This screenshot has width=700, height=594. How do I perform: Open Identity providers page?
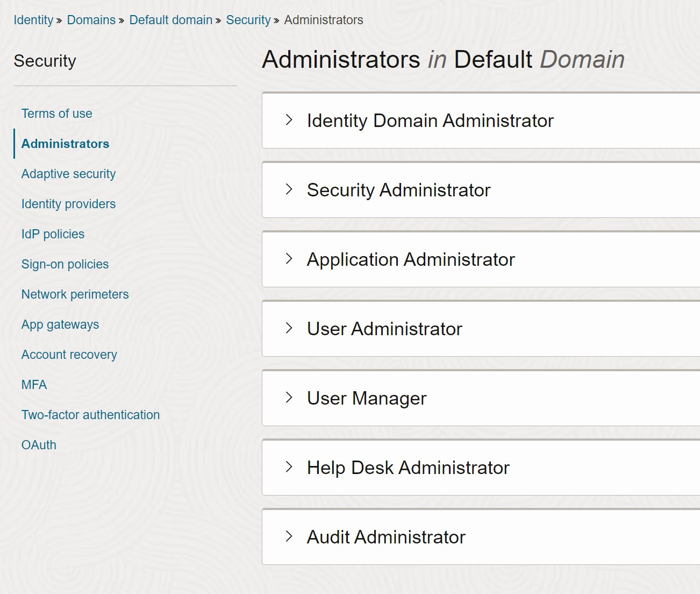click(68, 204)
